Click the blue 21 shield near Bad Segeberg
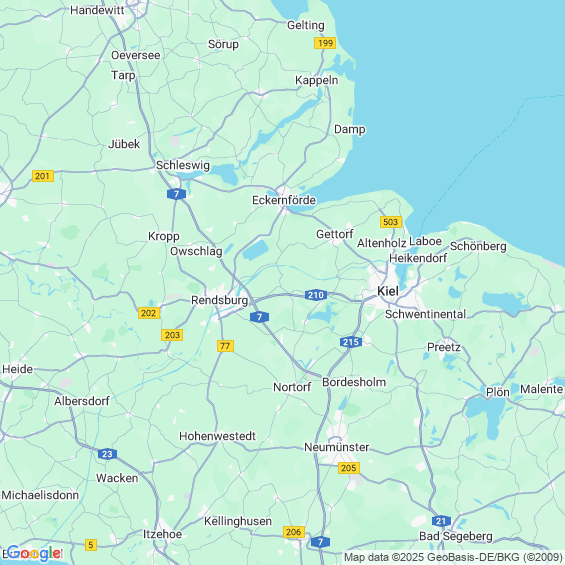This screenshot has width=565, height=565. [441, 521]
